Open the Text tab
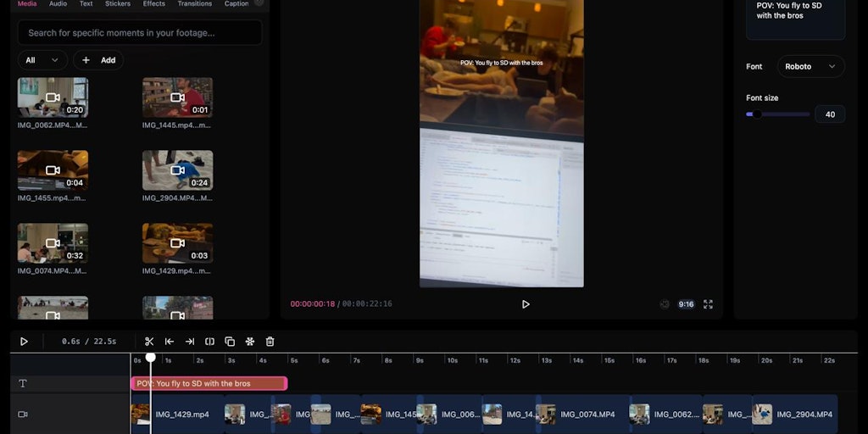Screen dimensions: 868x434 point(86,3)
